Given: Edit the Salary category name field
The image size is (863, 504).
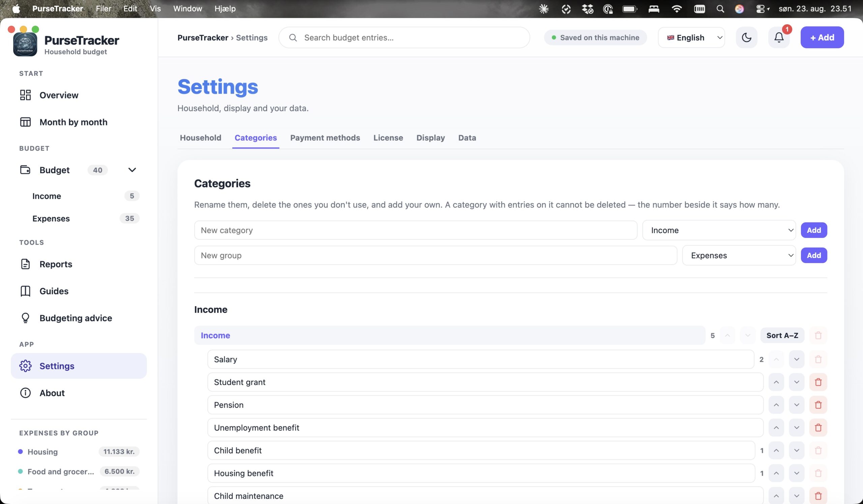Looking at the screenshot, I should click(480, 359).
